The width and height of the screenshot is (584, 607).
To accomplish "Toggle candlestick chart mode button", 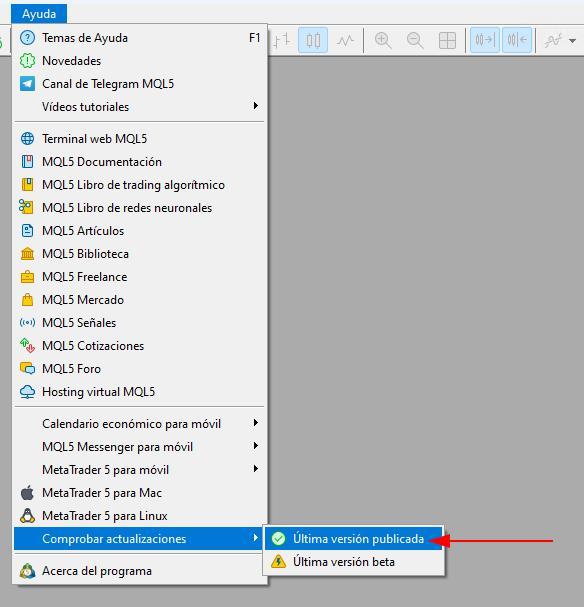I will coord(313,40).
